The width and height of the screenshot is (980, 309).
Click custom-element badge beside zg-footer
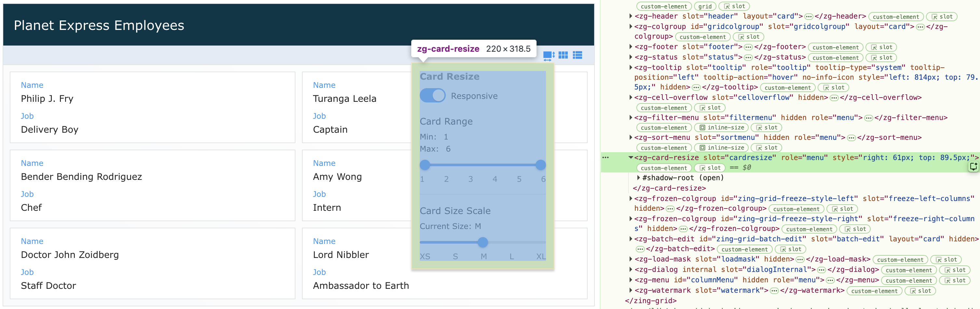836,47
